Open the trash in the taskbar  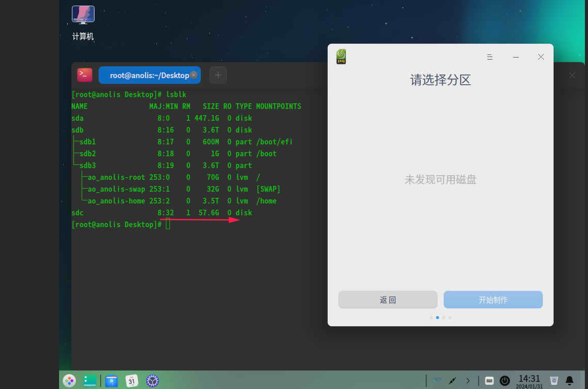[x=554, y=381]
